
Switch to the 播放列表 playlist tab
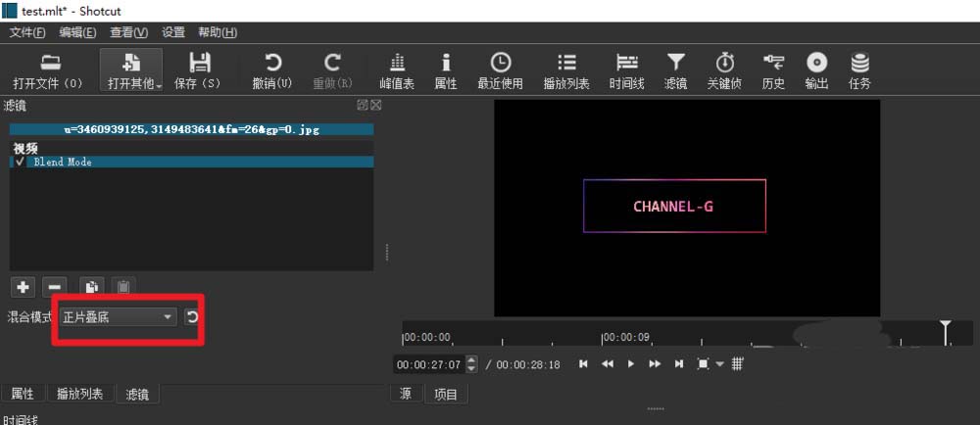click(x=79, y=394)
